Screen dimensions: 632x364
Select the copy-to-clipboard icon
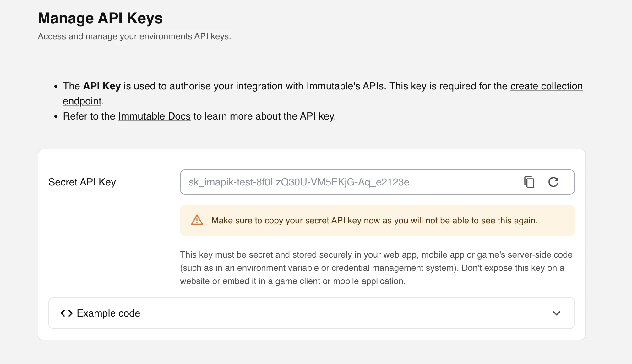click(529, 182)
